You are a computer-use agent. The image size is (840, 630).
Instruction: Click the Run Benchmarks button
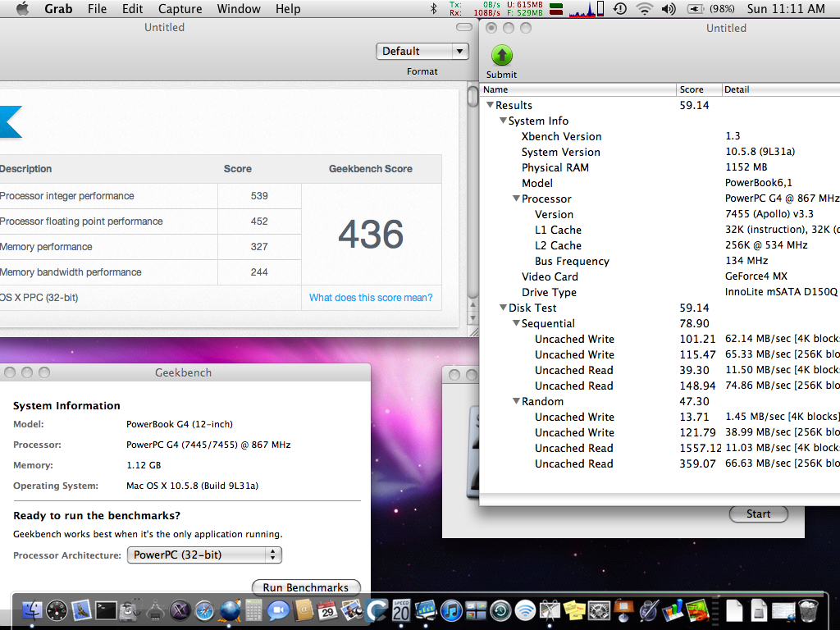point(306,587)
